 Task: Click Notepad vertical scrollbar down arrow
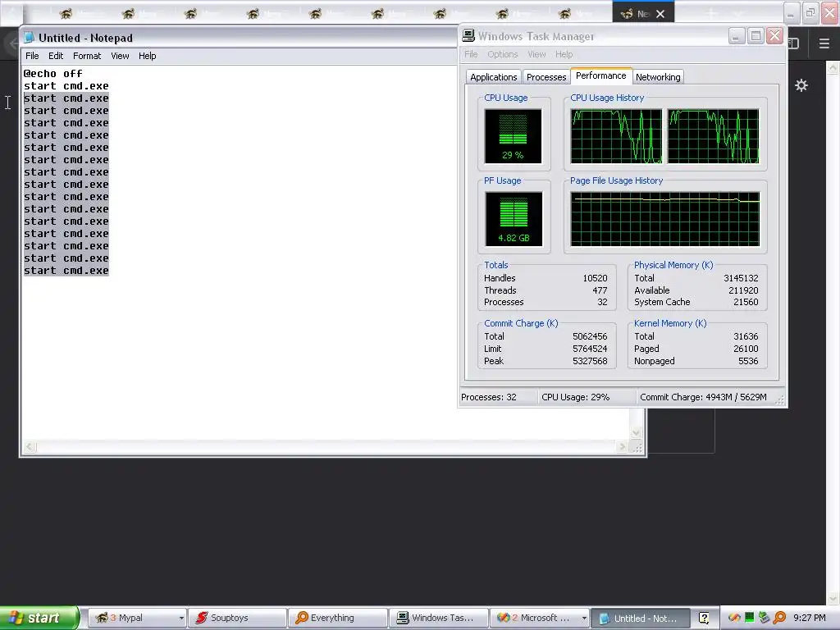(x=636, y=432)
